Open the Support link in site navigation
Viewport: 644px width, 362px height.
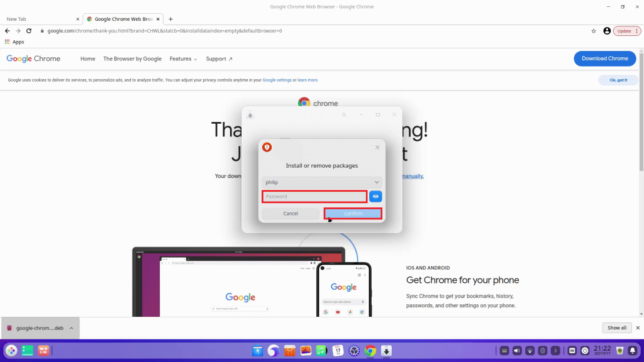click(219, 58)
